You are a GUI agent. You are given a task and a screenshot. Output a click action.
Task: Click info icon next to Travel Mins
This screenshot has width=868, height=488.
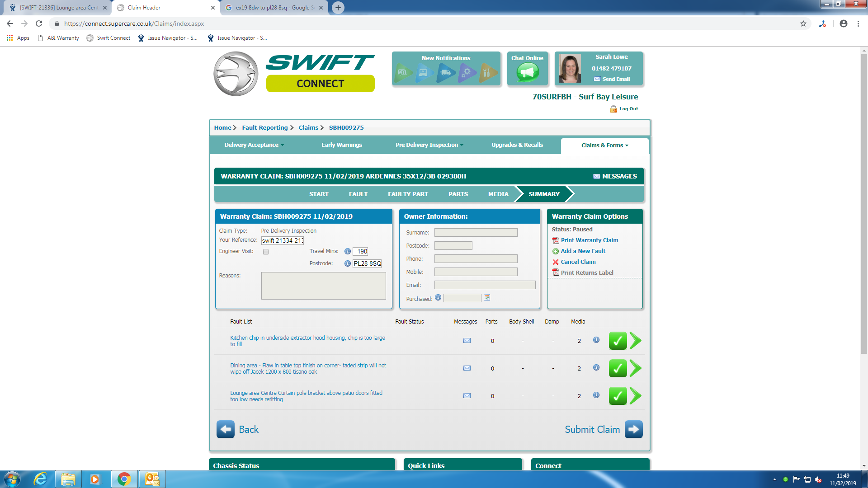coord(347,251)
